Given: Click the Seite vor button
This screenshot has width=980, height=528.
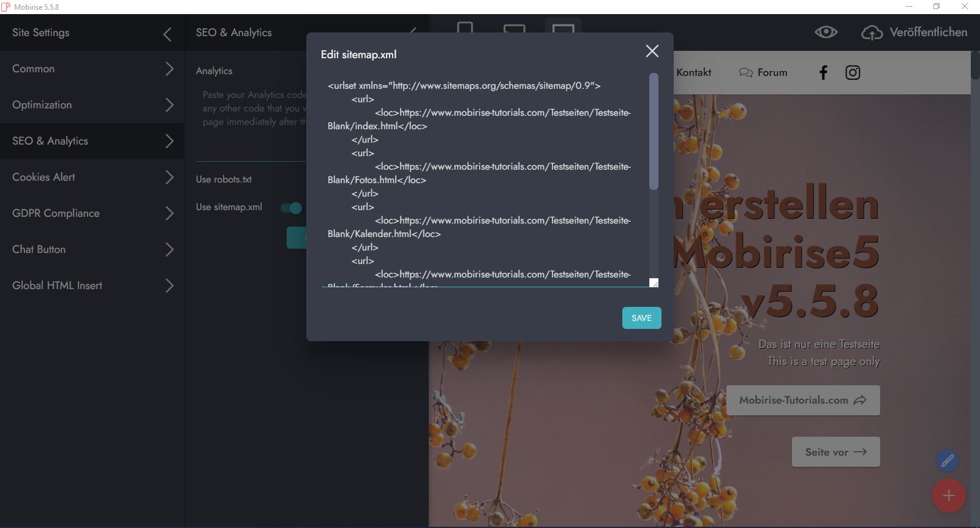Looking at the screenshot, I should pyautogui.click(x=835, y=452).
